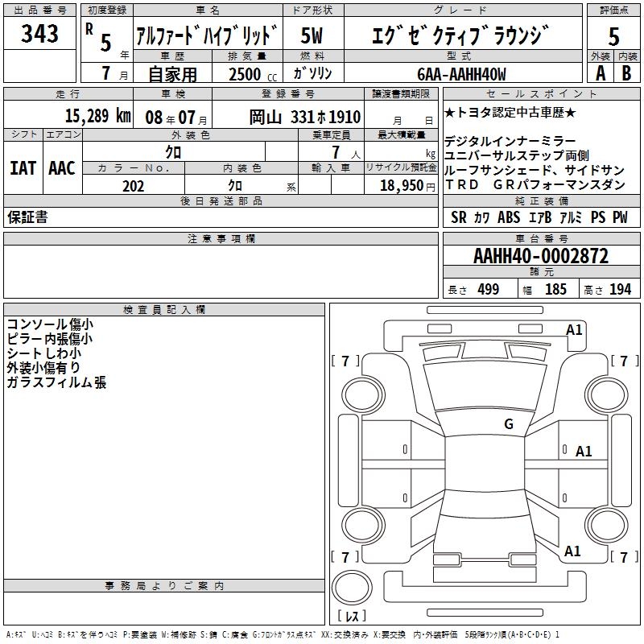This screenshot has height=644, width=644.
Task: Select the 事務局よりご案内 header
Action: click(x=164, y=586)
